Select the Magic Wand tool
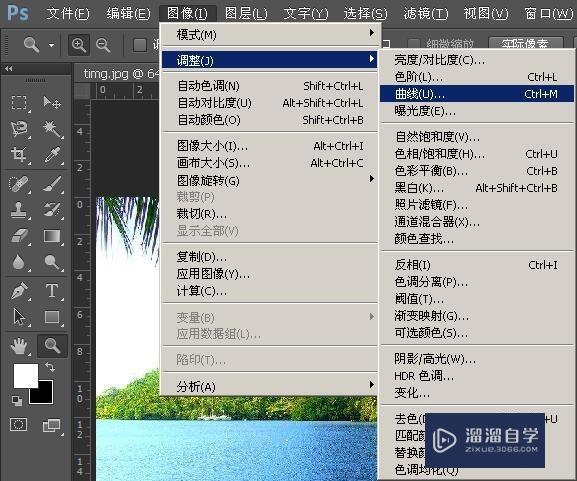 coord(52,128)
